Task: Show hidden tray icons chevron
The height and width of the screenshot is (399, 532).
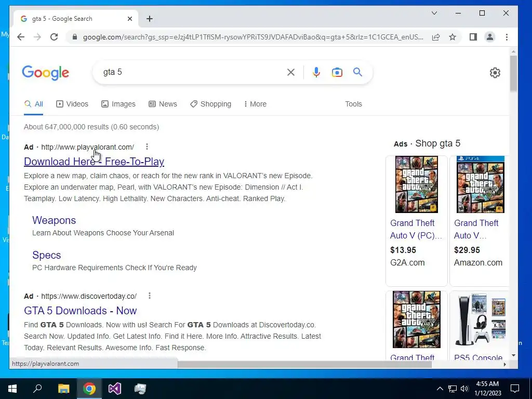Action: pos(440,389)
